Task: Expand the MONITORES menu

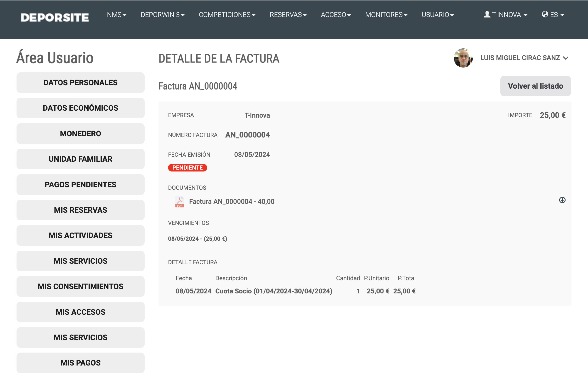Action: [x=386, y=15]
